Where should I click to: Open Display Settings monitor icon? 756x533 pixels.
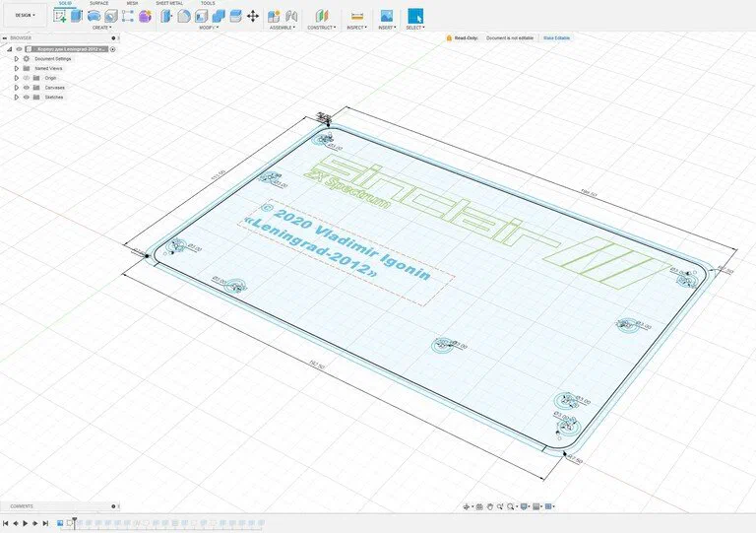pos(524,506)
